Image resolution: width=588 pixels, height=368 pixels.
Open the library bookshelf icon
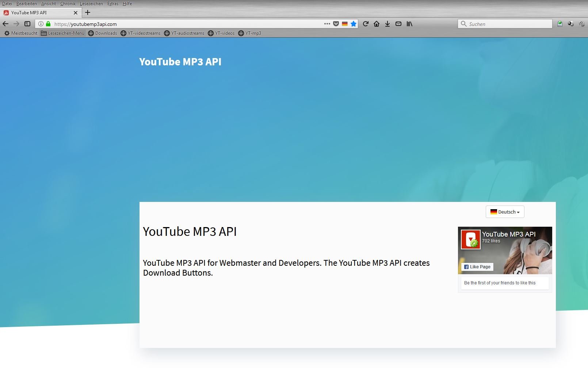click(x=409, y=24)
